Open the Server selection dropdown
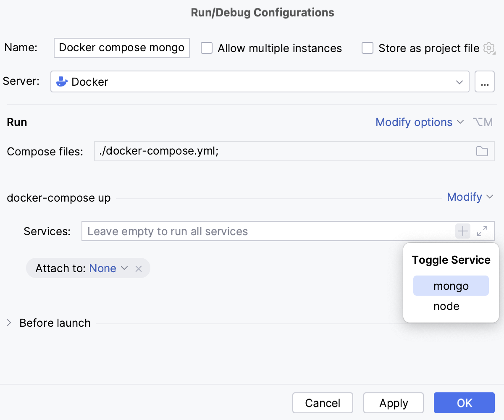Screen dimensions: 504x420 [459, 81]
